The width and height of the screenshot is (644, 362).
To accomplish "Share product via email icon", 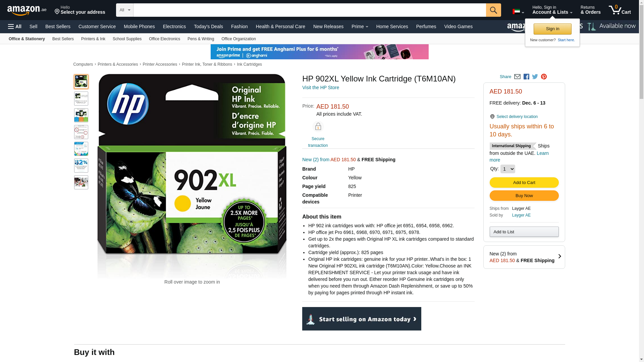I will coord(517,77).
